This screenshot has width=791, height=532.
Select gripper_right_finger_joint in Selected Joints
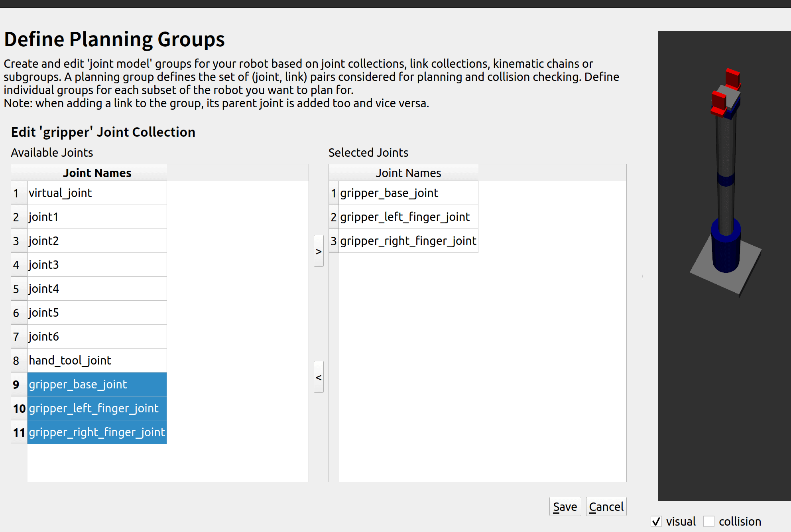pos(408,241)
